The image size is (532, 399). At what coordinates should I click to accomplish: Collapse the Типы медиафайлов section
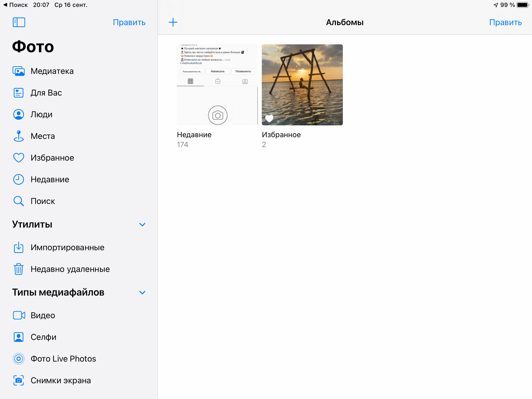(x=142, y=293)
